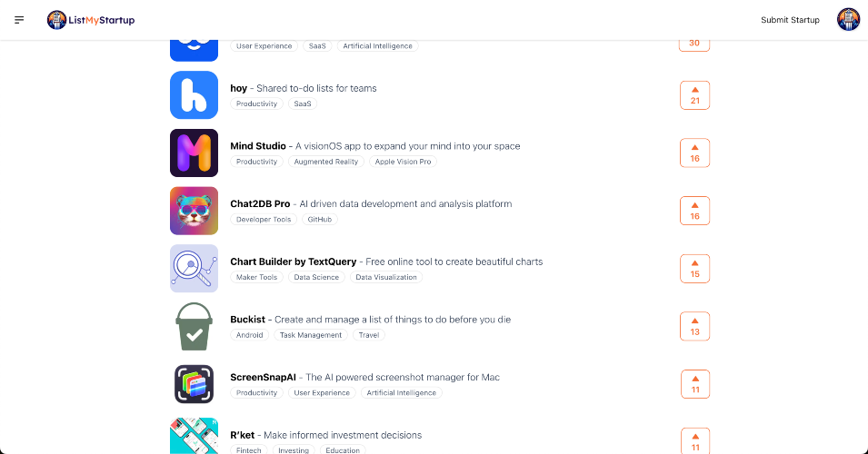Select SaaS tag under hoy

click(x=303, y=104)
